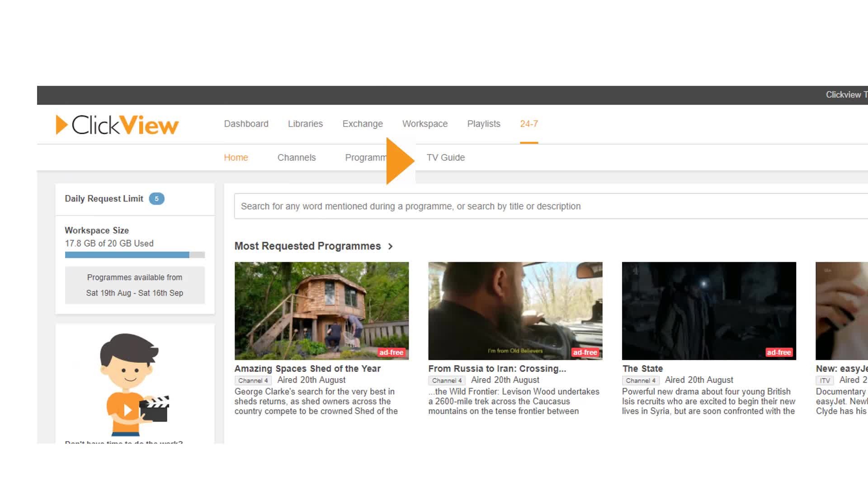This screenshot has height=488, width=868.
Task: Click ad-free badge on The State thumbnail
Action: pos(778,352)
